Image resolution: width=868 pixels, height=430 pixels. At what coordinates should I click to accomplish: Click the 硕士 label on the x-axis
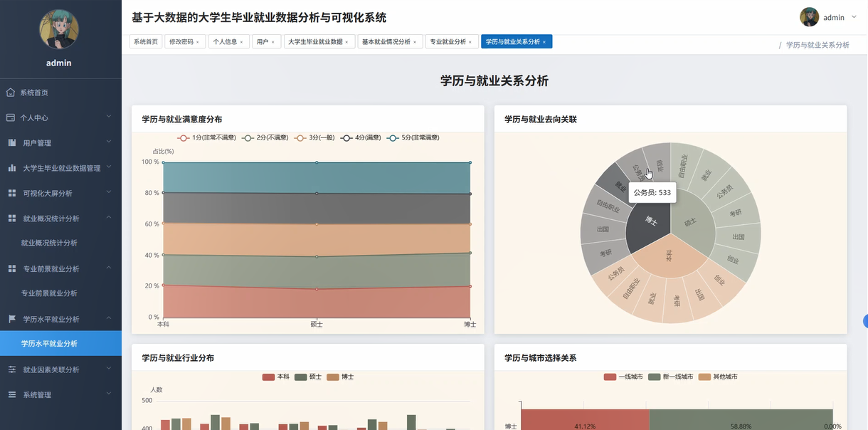click(317, 324)
